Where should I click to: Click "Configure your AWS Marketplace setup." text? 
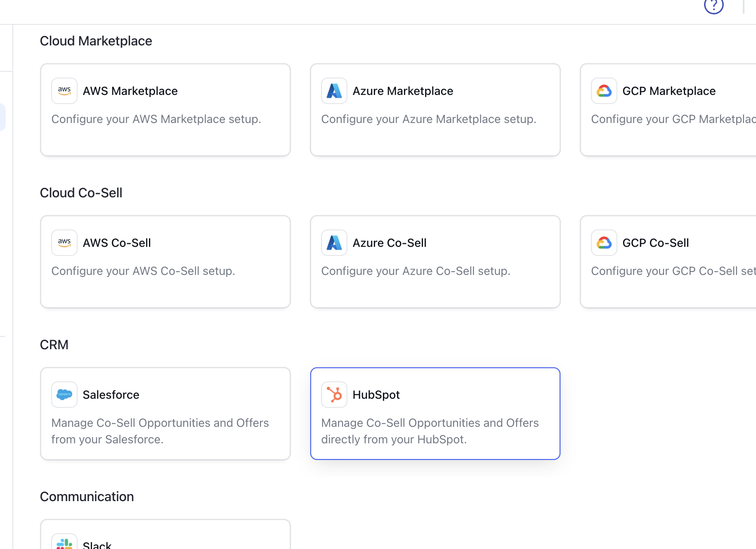(156, 119)
